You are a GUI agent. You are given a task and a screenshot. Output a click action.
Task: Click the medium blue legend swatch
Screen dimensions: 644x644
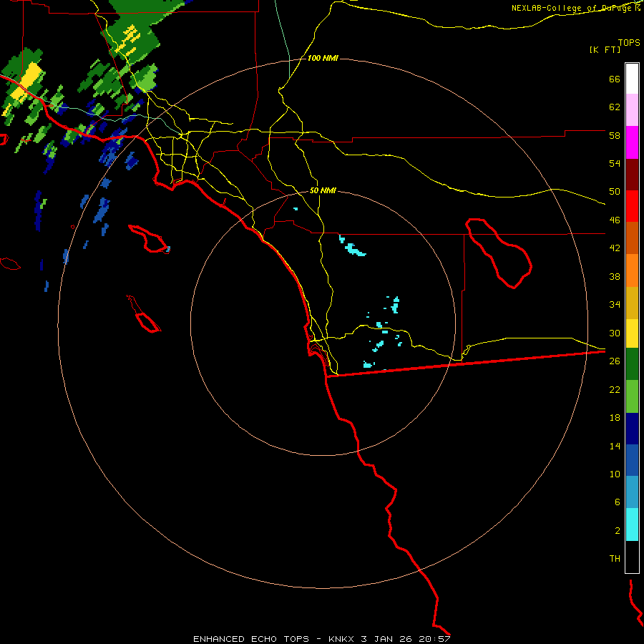click(x=632, y=460)
